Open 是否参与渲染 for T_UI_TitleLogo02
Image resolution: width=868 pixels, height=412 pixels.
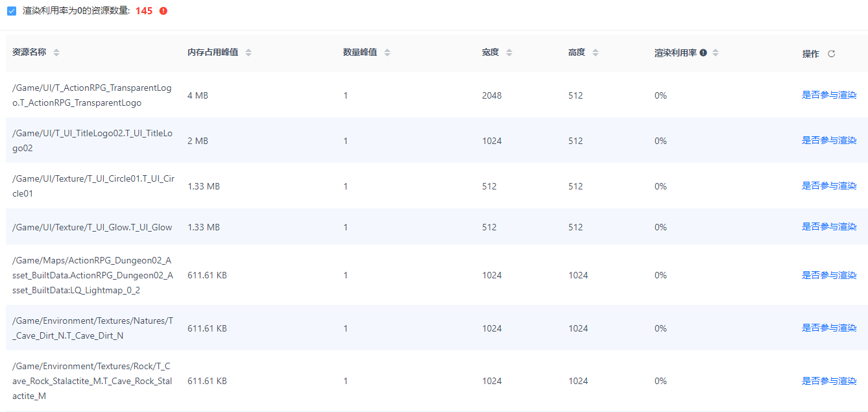click(x=829, y=140)
